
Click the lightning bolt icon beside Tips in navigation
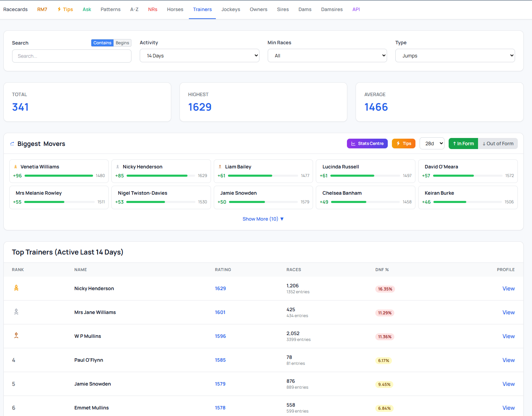pyautogui.click(x=59, y=9)
